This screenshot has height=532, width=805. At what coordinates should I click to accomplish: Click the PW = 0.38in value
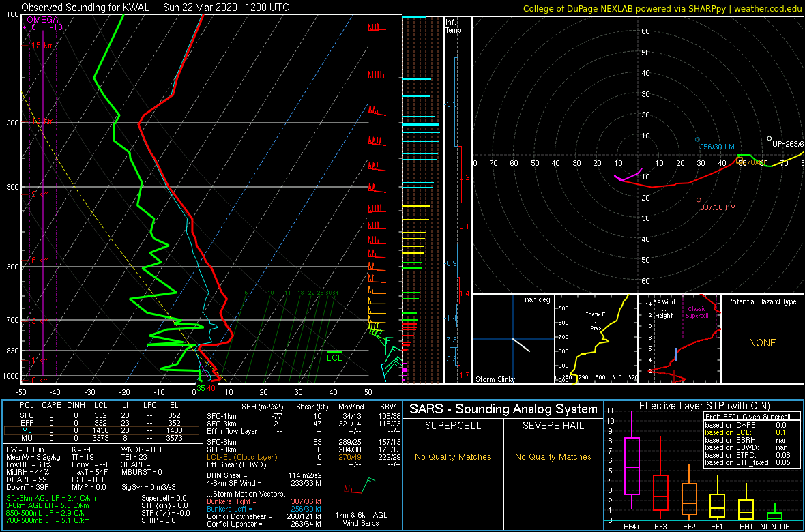(x=27, y=450)
